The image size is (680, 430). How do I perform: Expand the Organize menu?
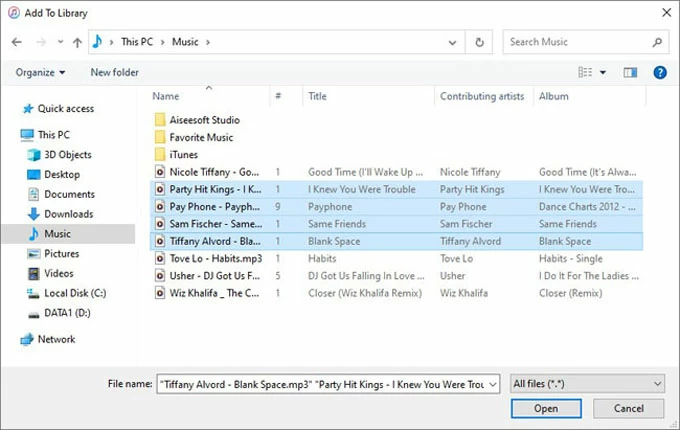click(x=40, y=72)
